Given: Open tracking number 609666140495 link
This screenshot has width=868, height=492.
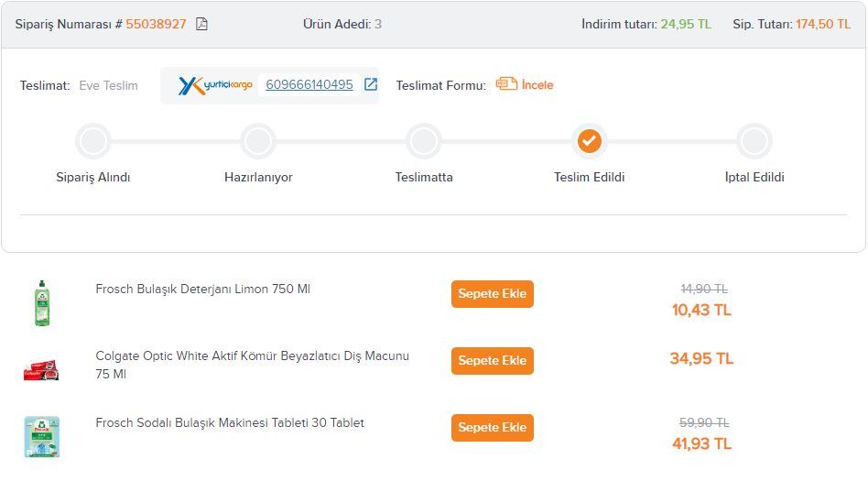Looking at the screenshot, I should tap(309, 85).
